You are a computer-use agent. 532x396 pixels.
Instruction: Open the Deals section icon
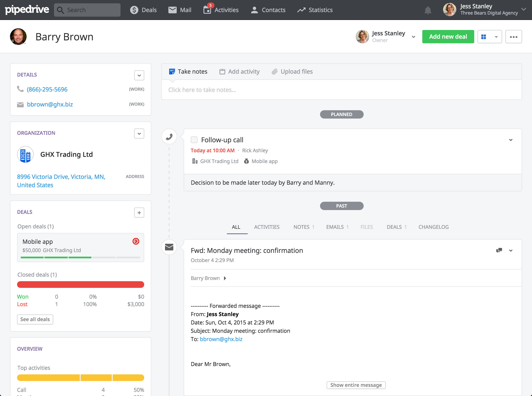(x=134, y=10)
